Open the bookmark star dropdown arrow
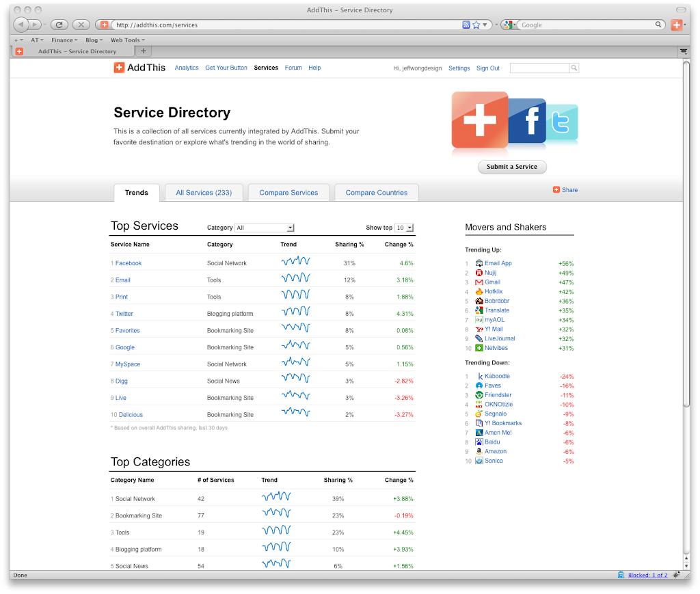 tap(485, 25)
